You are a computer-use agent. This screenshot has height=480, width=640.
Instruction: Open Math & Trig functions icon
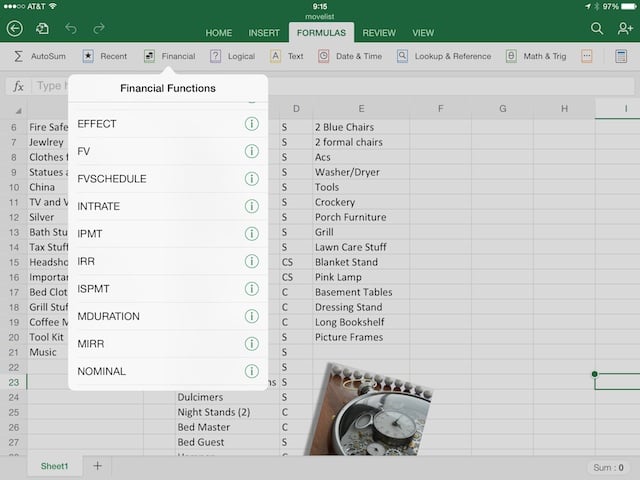(511, 56)
